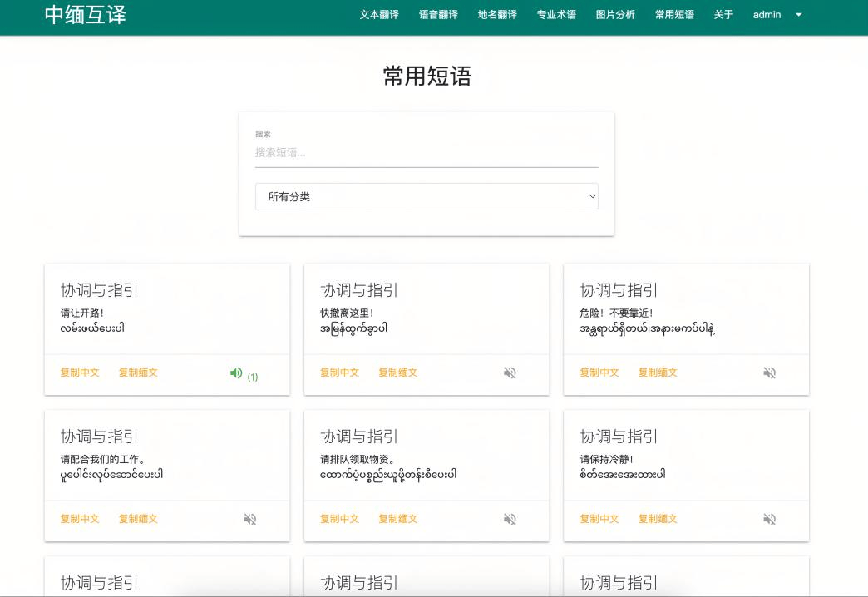Copy Chinese text of 请排队领取物资 card
The width and height of the screenshot is (868, 597).
tap(339, 519)
